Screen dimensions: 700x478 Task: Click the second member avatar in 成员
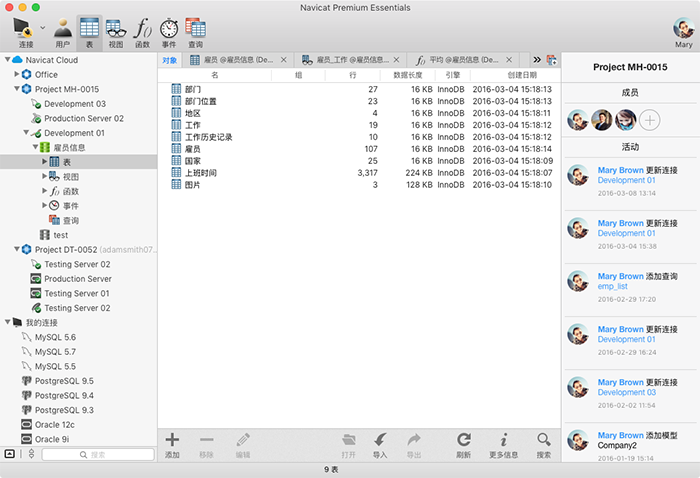click(x=602, y=120)
